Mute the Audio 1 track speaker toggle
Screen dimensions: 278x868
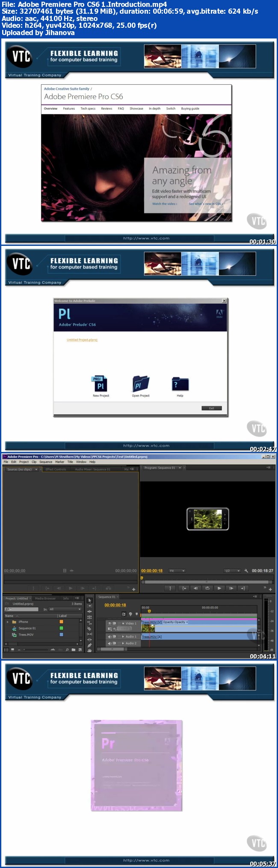coord(109,636)
